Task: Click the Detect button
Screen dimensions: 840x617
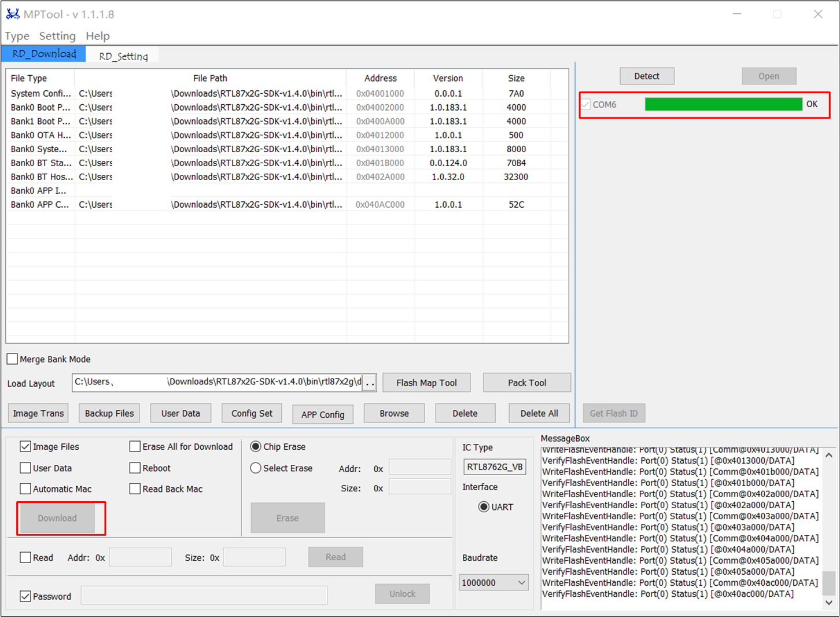Action: pos(647,76)
